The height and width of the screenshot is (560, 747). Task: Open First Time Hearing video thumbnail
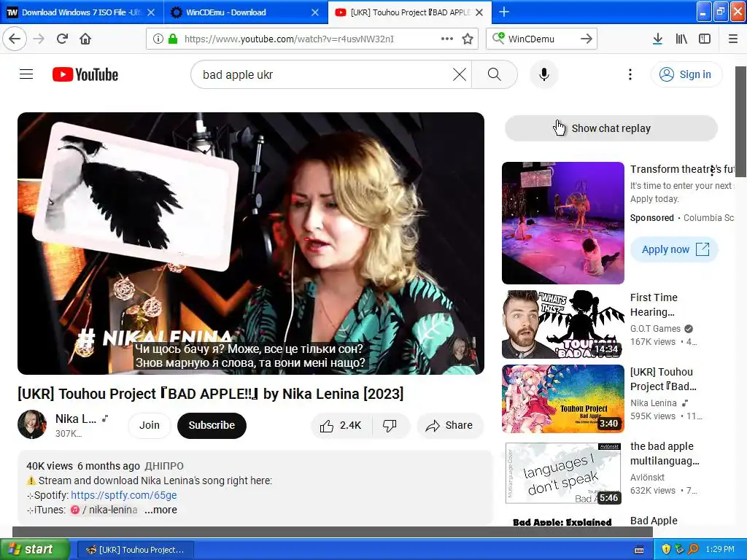coord(563,324)
